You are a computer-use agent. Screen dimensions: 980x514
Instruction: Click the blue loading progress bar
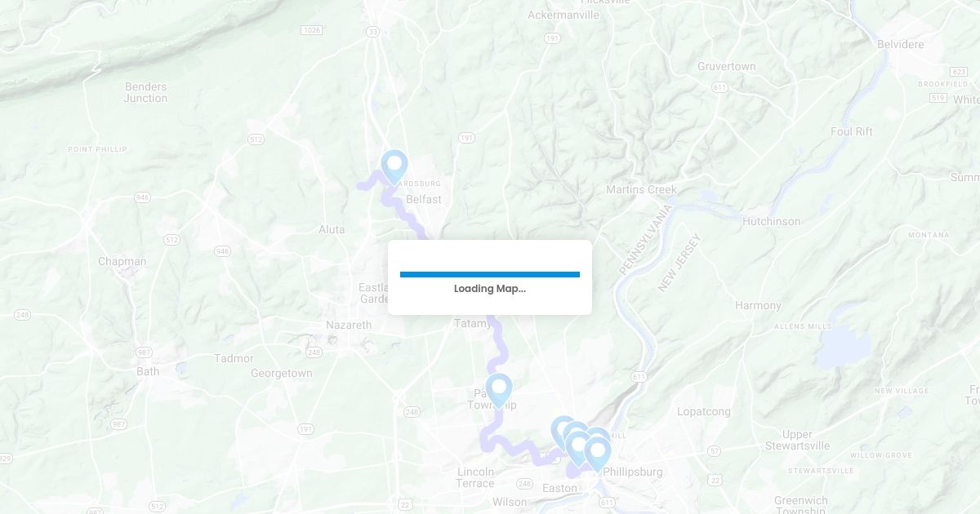pos(490,274)
